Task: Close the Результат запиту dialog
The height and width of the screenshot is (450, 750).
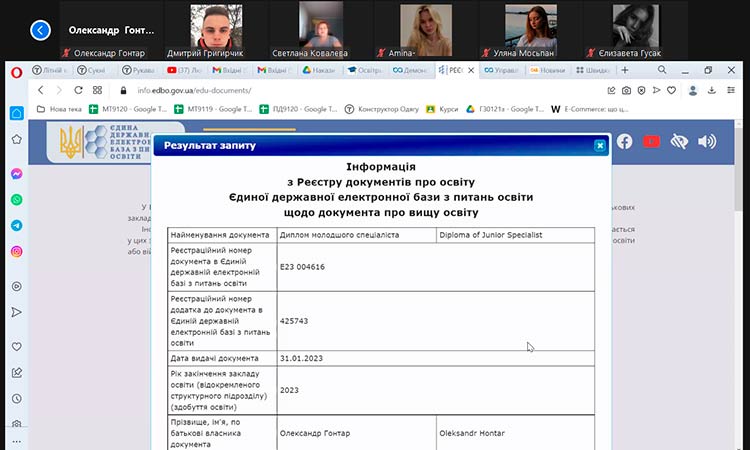Action: [x=600, y=146]
